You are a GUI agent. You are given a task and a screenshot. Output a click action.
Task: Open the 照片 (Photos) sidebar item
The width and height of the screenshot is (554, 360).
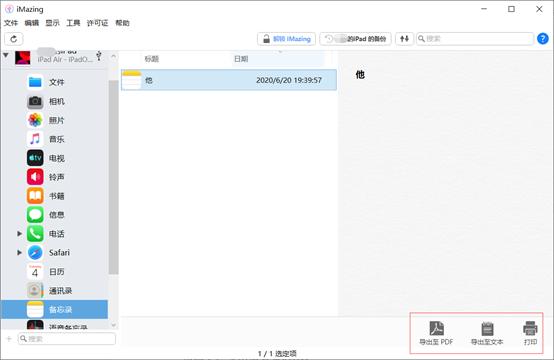pos(55,120)
